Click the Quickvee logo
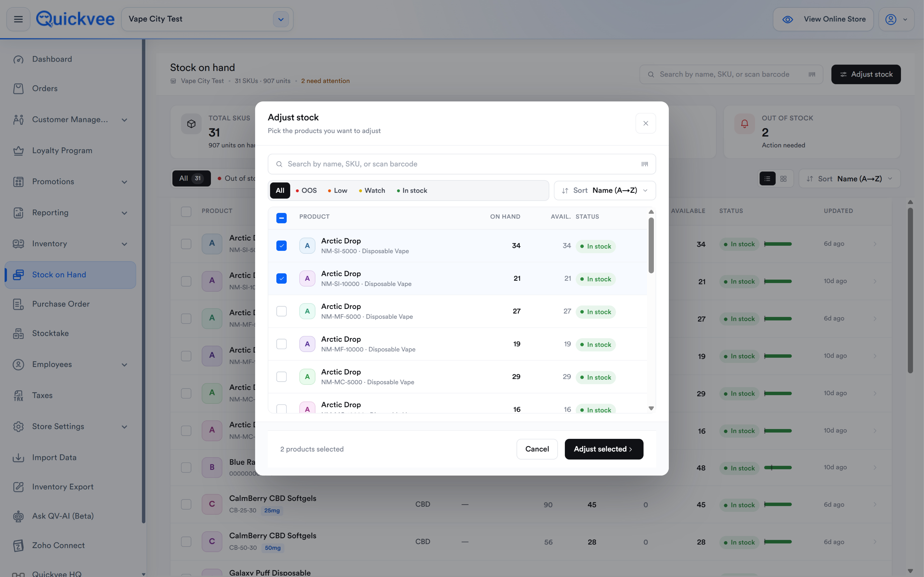This screenshot has width=924, height=577. (x=75, y=19)
